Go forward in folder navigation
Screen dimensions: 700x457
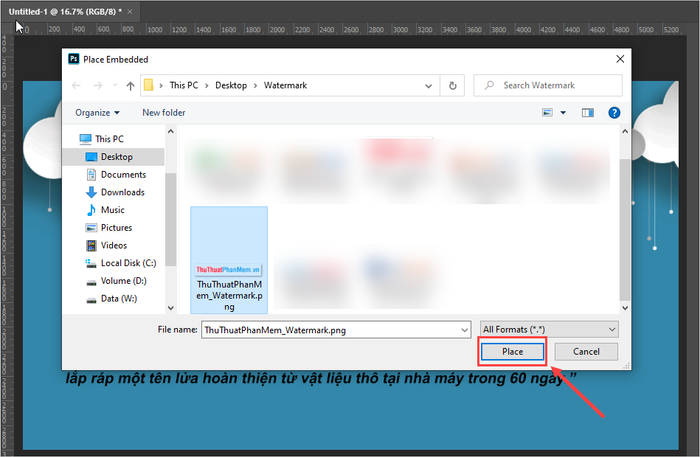click(x=97, y=85)
